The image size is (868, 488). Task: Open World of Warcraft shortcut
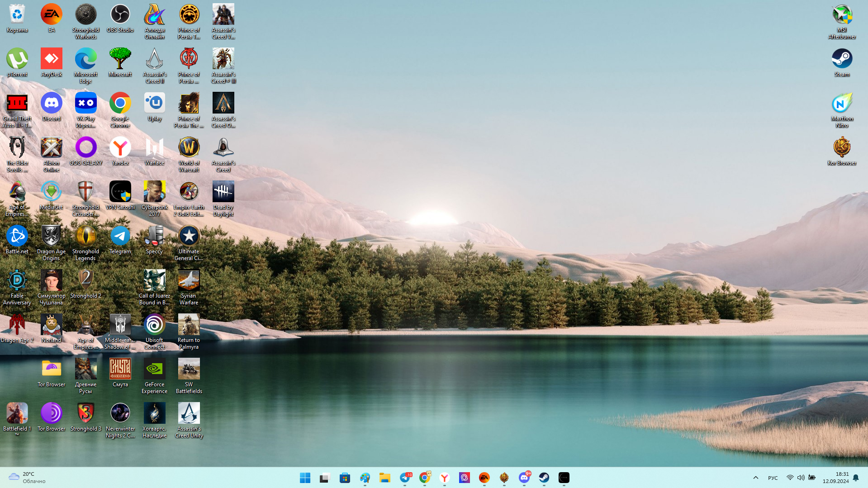pyautogui.click(x=189, y=155)
